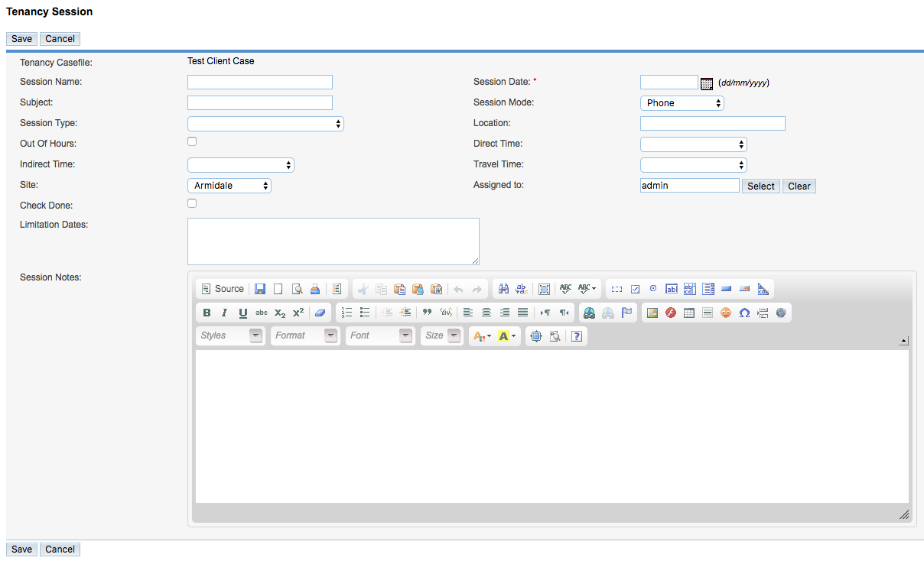Maximize the editor

(x=536, y=336)
